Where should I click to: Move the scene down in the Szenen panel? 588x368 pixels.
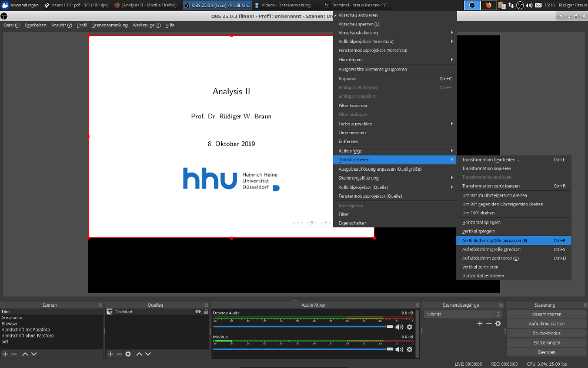pyautogui.click(x=34, y=354)
